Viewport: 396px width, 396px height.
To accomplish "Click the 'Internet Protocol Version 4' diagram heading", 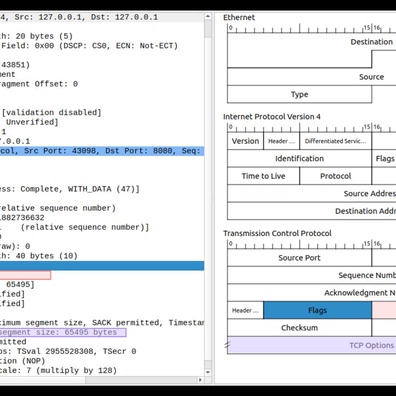I will (x=272, y=117).
